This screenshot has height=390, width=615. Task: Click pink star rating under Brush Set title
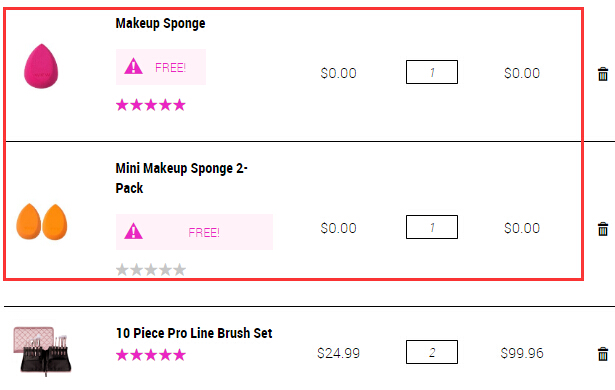[151, 355]
